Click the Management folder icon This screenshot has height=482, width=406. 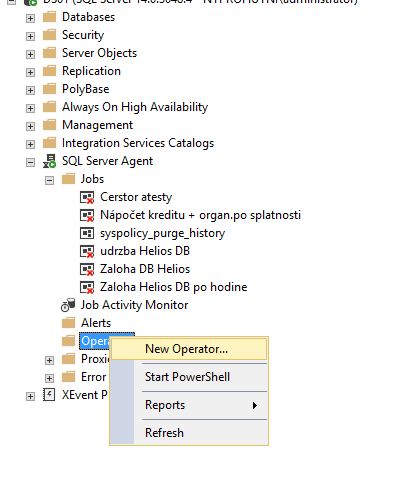click(50, 125)
